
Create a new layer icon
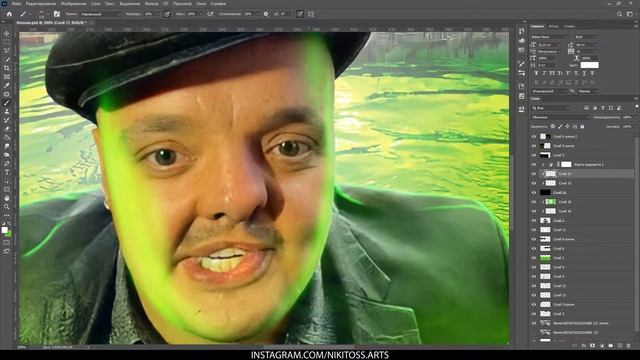coord(620,346)
